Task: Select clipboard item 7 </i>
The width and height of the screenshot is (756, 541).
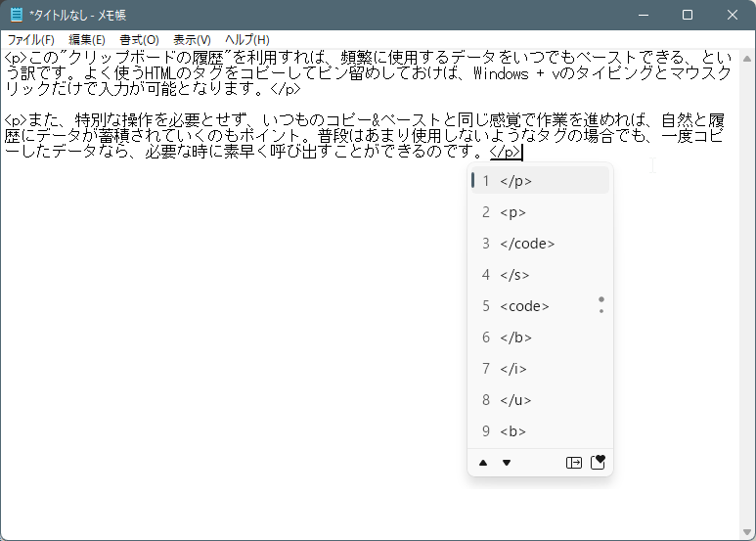Action: (540, 369)
